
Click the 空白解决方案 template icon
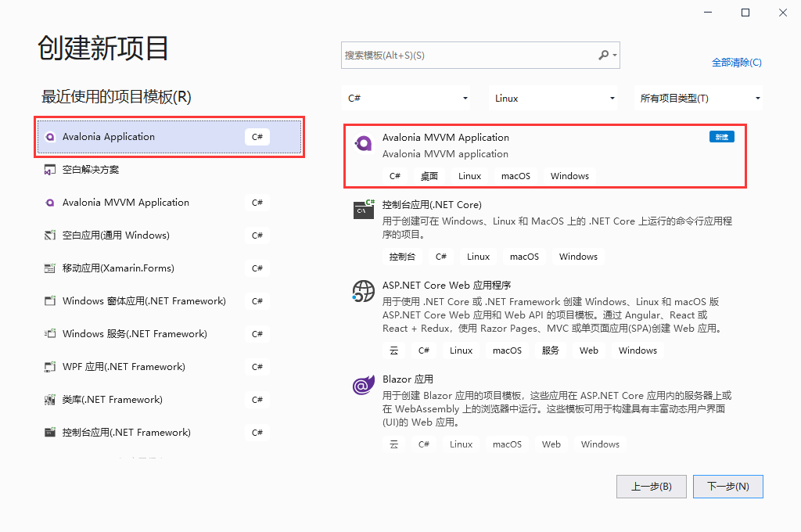click(49, 170)
